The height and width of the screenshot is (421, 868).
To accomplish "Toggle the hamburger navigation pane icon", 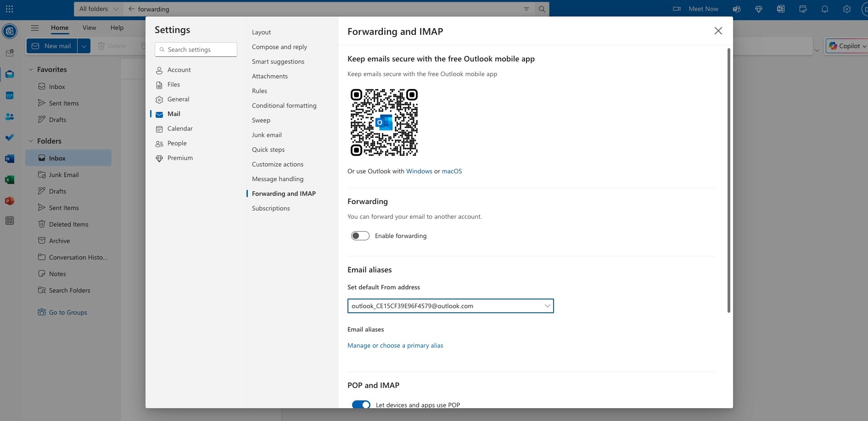I will pyautogui.click(x=35, y=28).
